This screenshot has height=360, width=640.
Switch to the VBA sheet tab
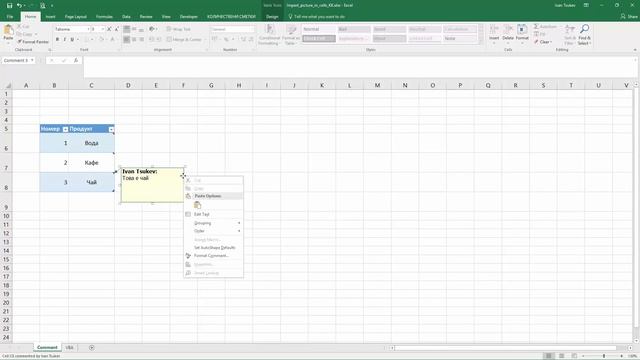[x=69, y=348]
